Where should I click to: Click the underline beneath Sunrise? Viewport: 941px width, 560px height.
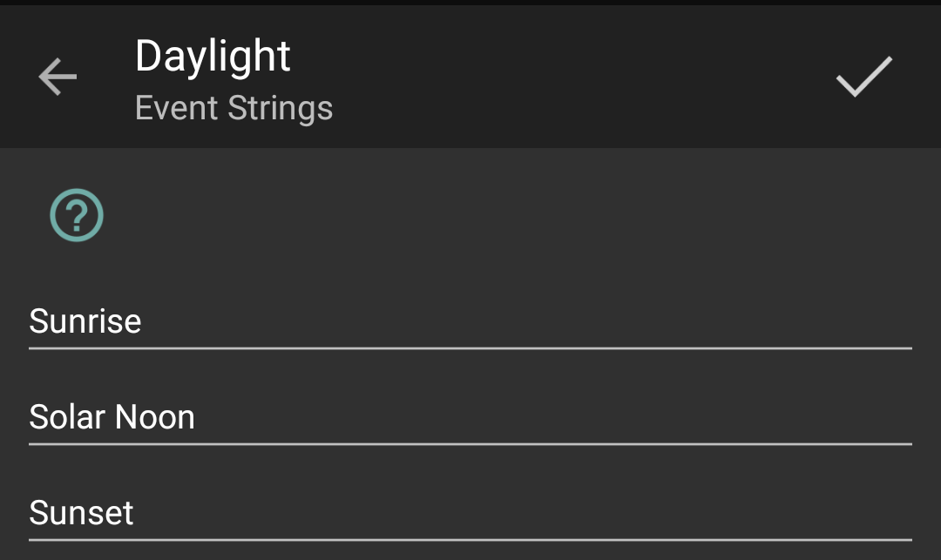470,347
